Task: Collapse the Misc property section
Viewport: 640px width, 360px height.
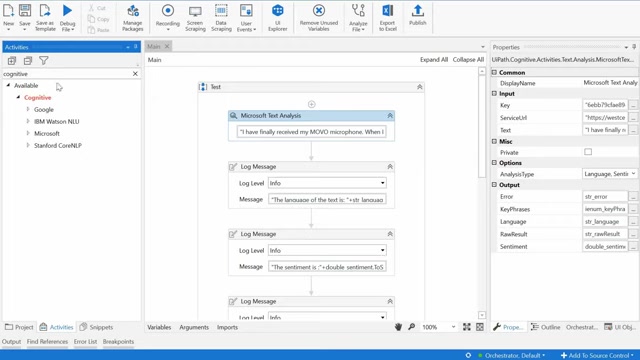Action: 494,141
